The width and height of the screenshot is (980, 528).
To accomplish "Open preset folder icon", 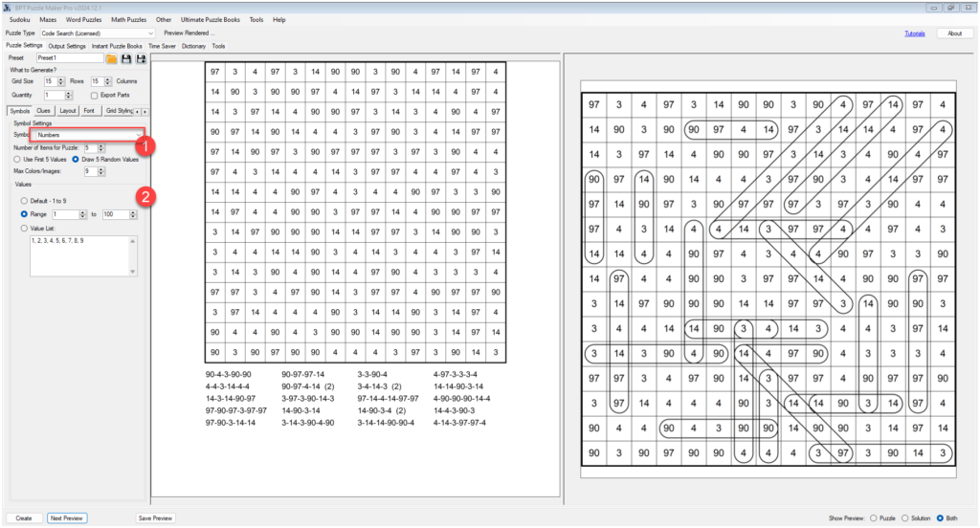I will click(x=112, y=58).
